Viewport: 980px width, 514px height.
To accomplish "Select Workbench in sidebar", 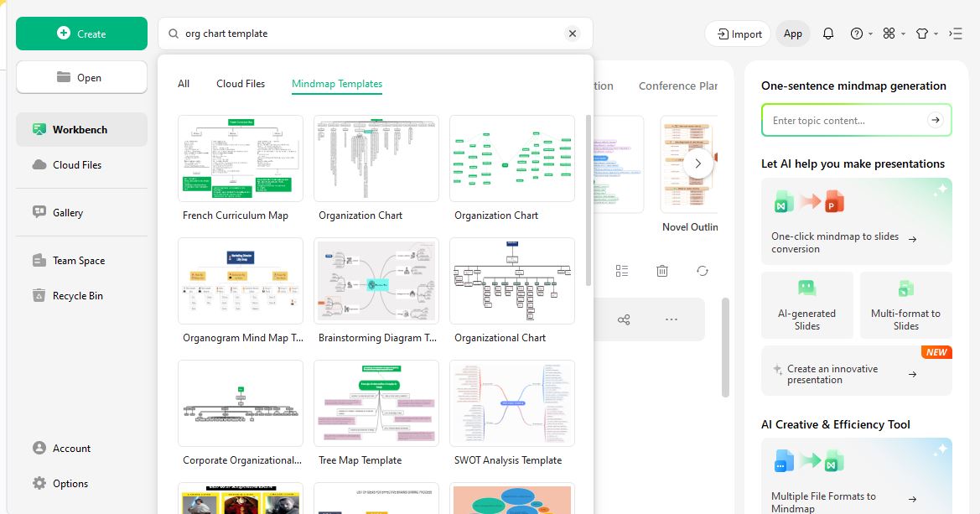I will click(81, 129).
